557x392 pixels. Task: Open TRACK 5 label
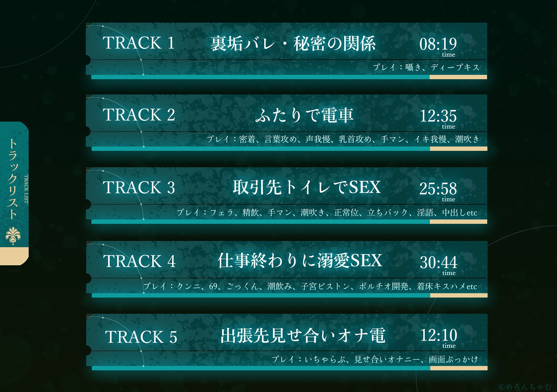141,337
